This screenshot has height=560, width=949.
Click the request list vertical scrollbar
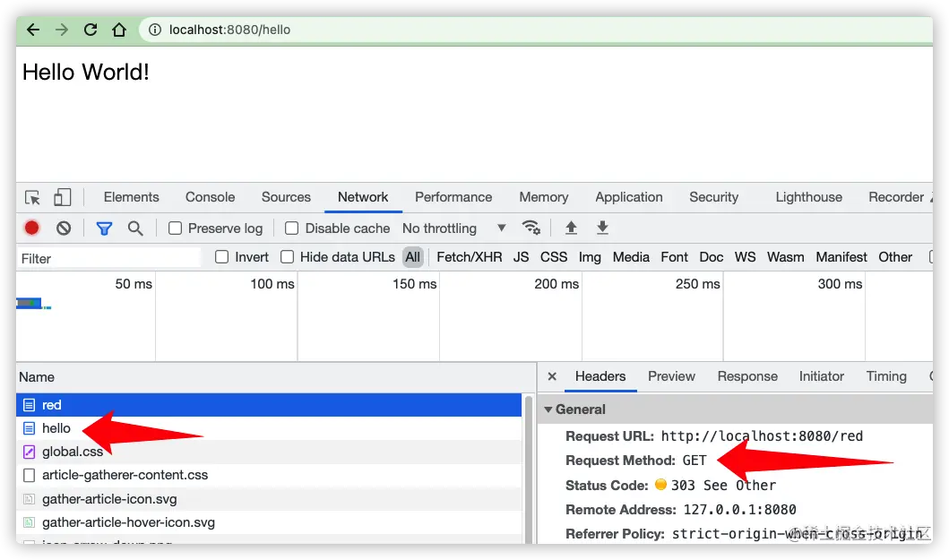tap(529, 470)
